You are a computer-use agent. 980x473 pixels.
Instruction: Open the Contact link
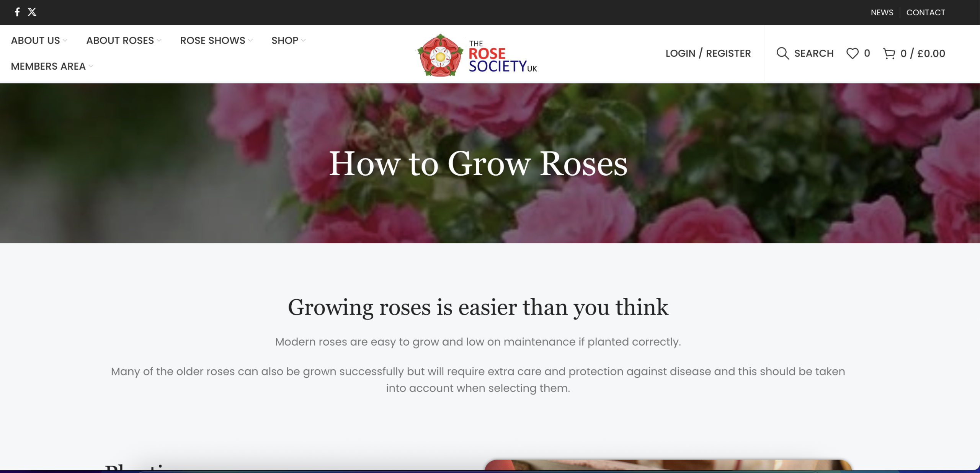pyautogui.click(x=925, y=13)
